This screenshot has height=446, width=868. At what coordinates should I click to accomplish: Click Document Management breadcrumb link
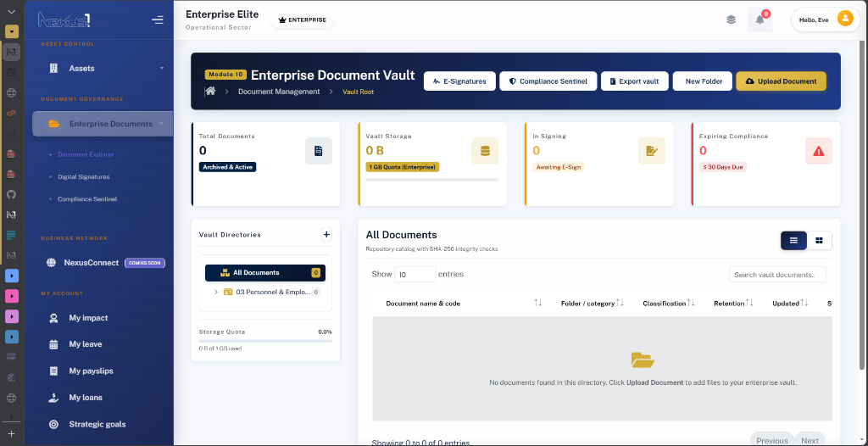[279, 92]
